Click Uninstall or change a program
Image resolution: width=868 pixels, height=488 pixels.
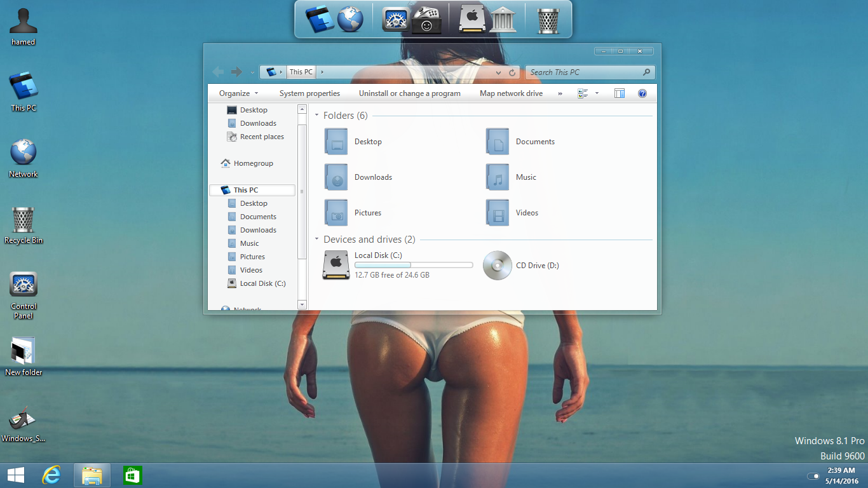click(x=409, y=93)
